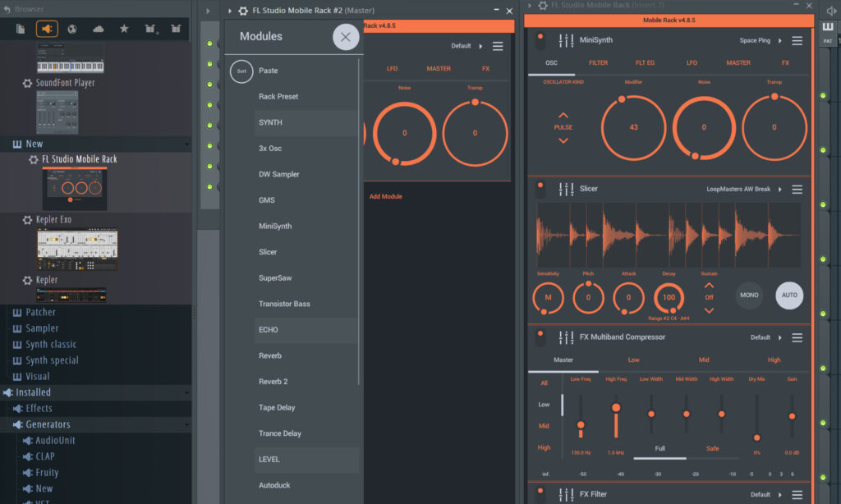Open Default preset arrow for FX Filter
This screenshot has width=841, height=504.
[780, 495]
